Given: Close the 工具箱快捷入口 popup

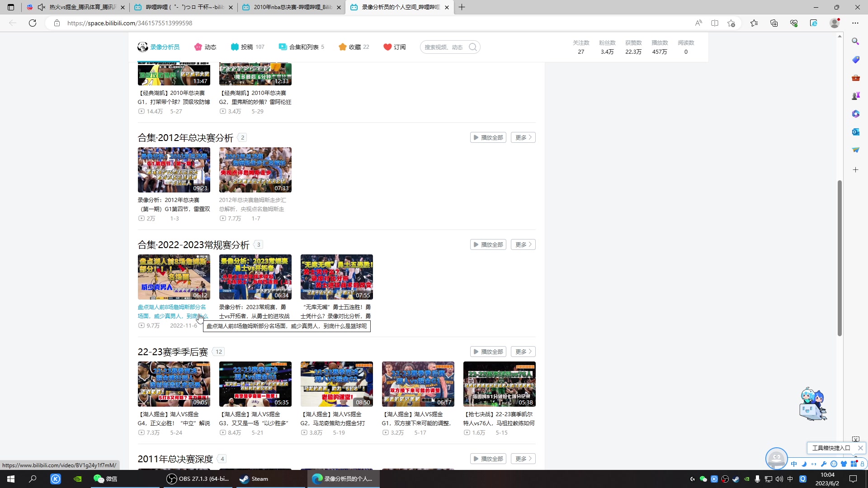Looking at the screenshot, I should pyautogui.click(x=860, y=448).
